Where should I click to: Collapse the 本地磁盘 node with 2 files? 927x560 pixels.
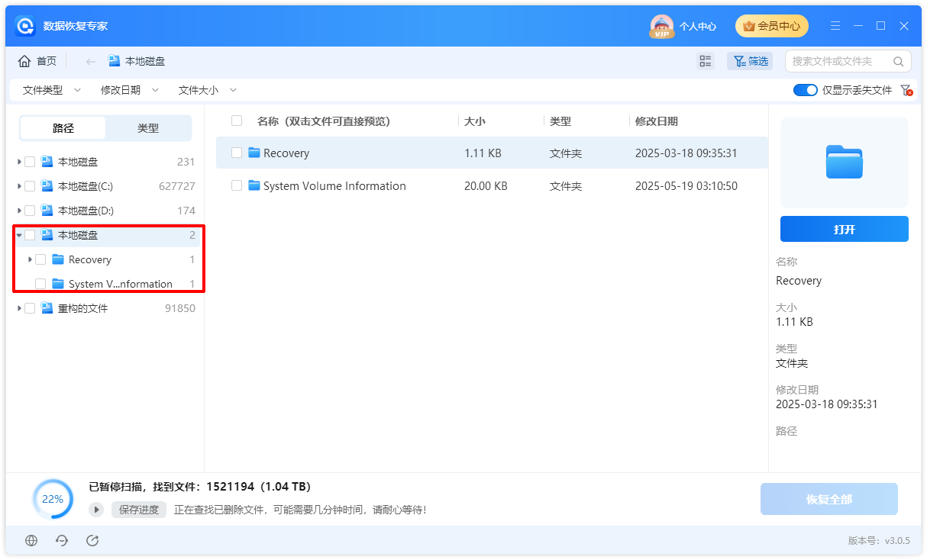[x=19, y=235]
